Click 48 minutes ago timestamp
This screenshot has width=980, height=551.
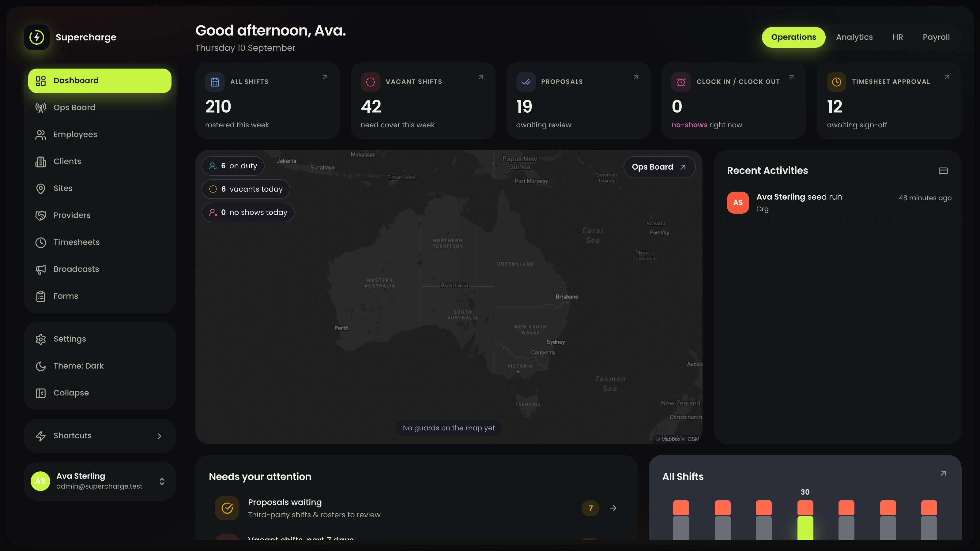click(925, 198)
